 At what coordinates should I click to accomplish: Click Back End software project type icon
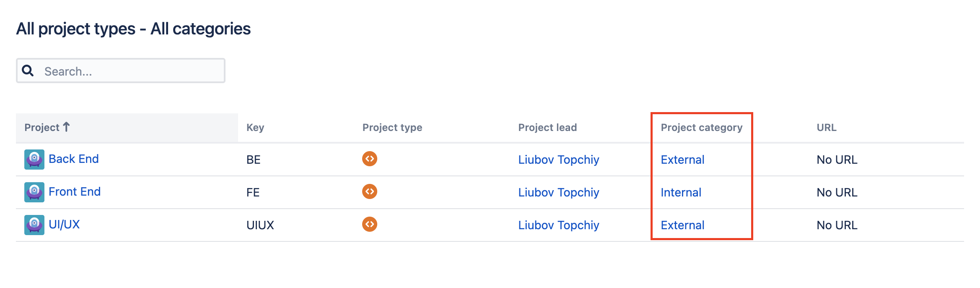point(369,159)
